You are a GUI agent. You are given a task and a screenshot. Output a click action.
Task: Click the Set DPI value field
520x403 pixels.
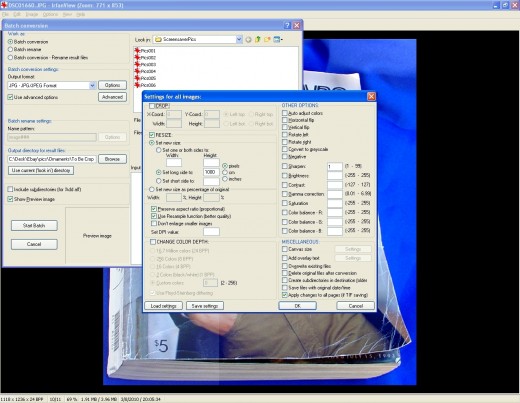211,232
